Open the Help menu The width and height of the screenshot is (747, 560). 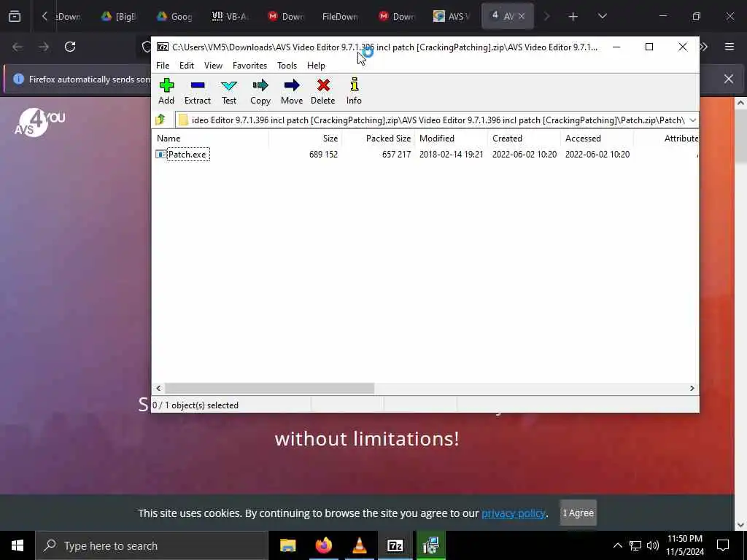[316, 65]
